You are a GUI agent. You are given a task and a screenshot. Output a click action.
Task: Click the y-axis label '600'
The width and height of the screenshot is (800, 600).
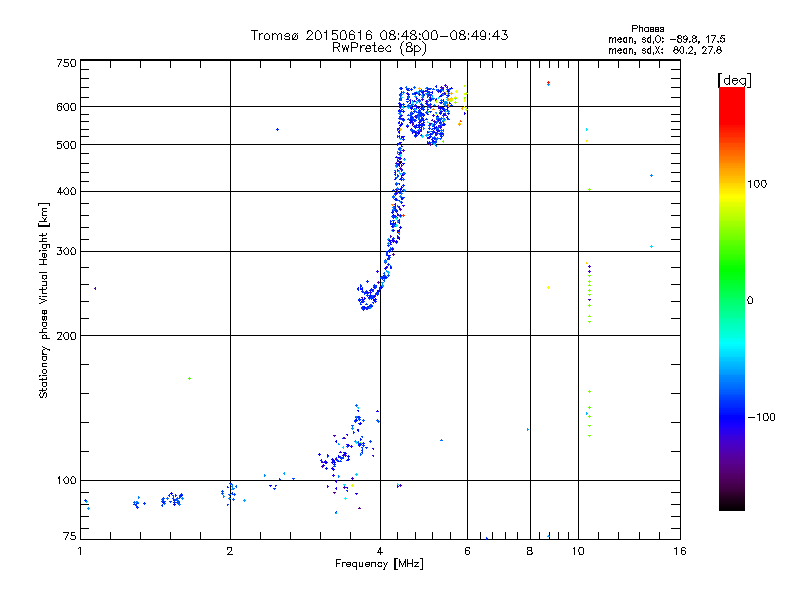click(67, 107)
